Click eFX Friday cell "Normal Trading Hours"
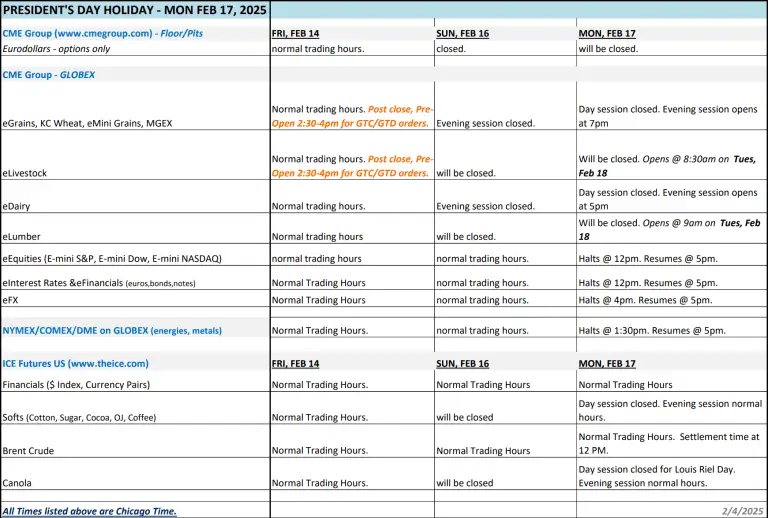Screen dimensions: 768x518 (x=318, y=300)
